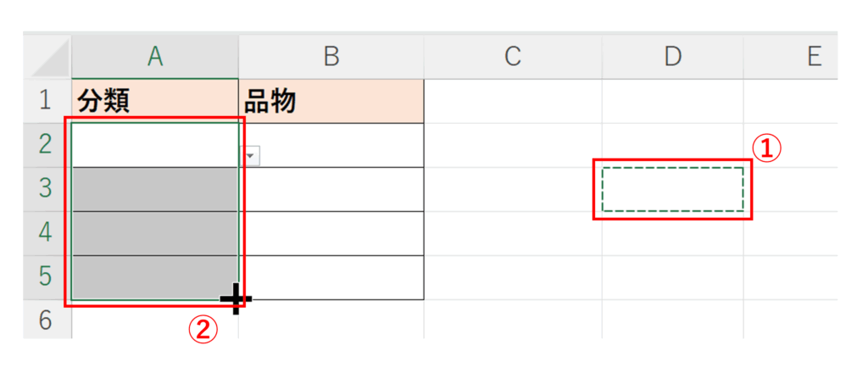Click active cell A2

tap(155, 145)
